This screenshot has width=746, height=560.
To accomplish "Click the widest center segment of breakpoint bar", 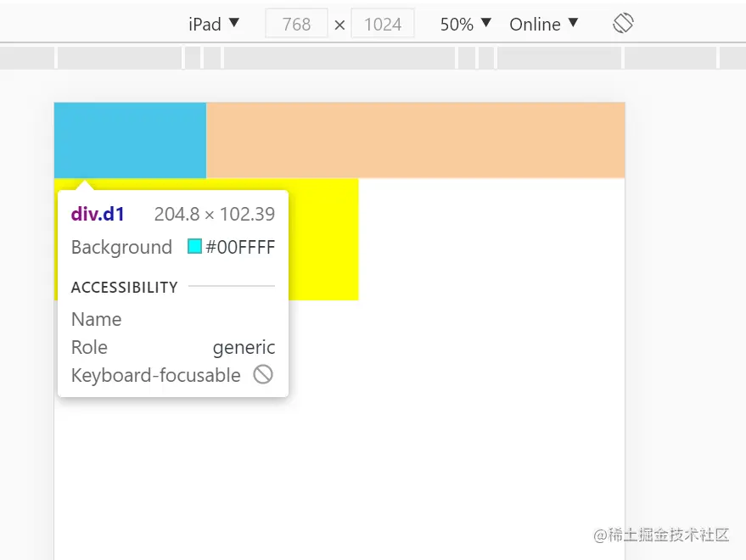I will (x=339, y=58).
